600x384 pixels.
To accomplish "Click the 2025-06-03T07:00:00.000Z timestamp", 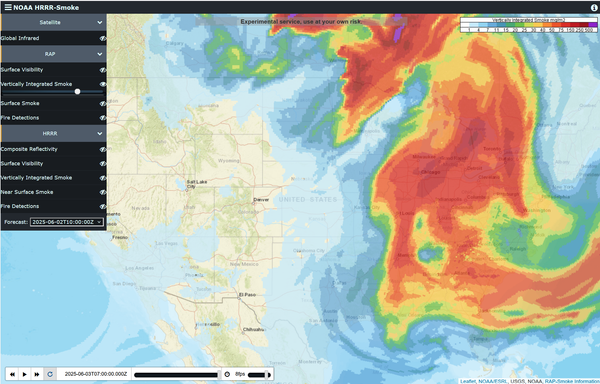I will click(96, 374).
